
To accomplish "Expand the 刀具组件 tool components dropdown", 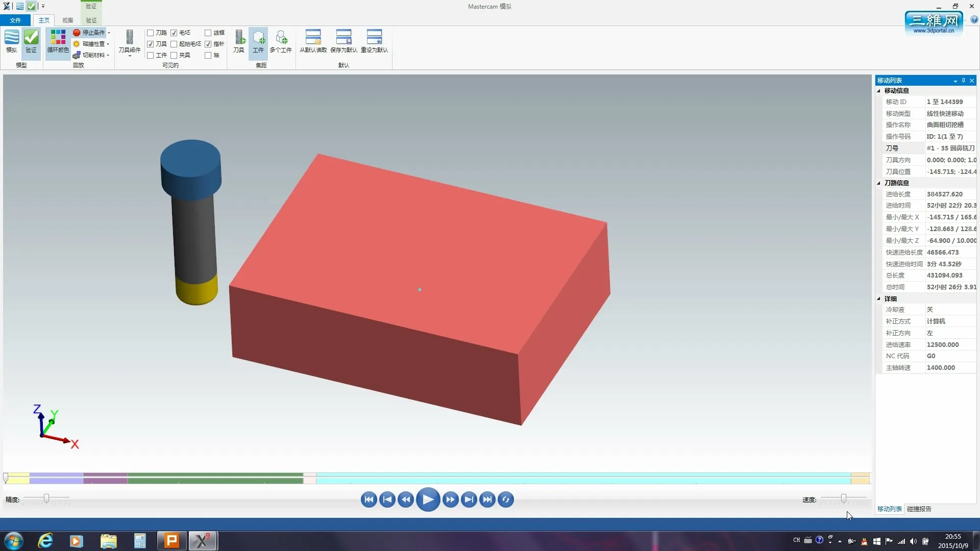I will [130, 56].
